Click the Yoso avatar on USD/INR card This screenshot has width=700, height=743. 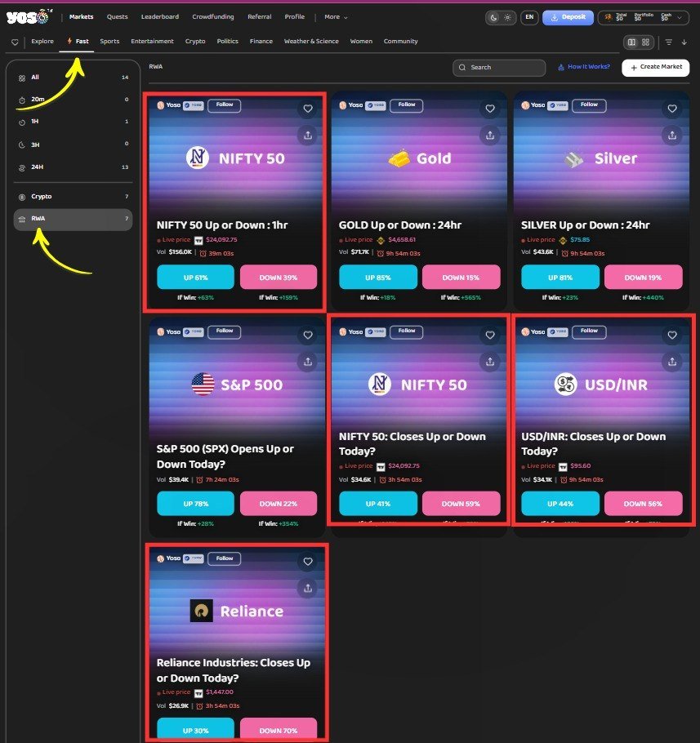click(525, 331)
